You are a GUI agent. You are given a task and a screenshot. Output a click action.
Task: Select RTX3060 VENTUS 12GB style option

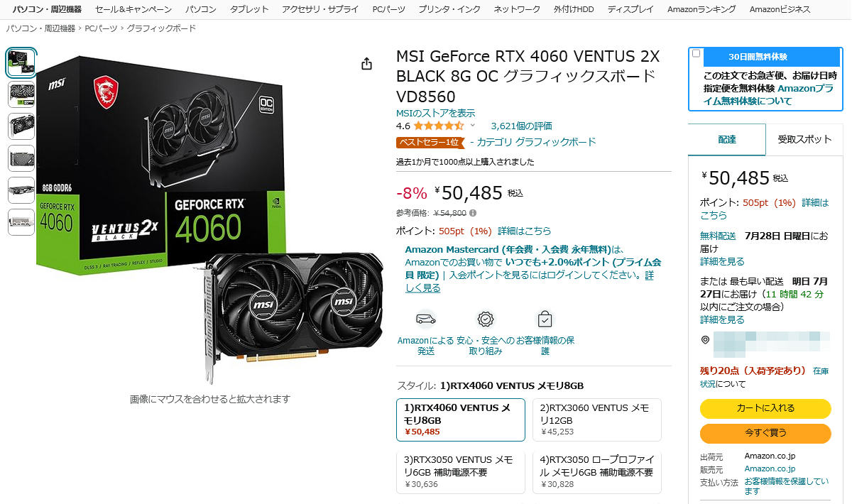597,420
